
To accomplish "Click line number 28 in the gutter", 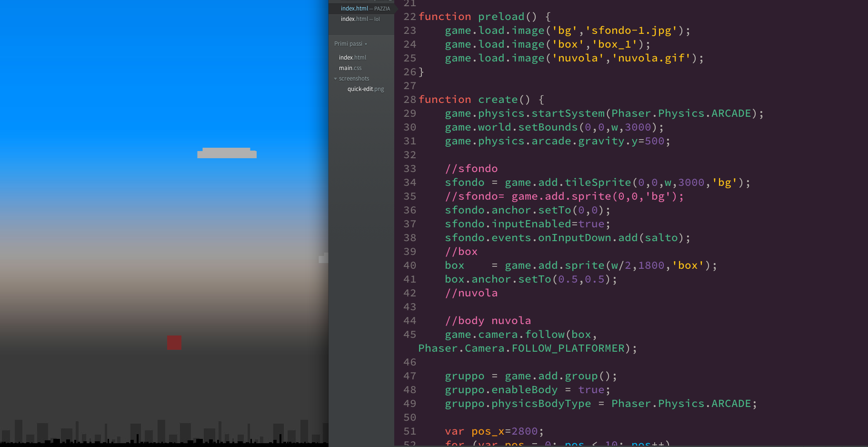I will click(x=409, y=100).
